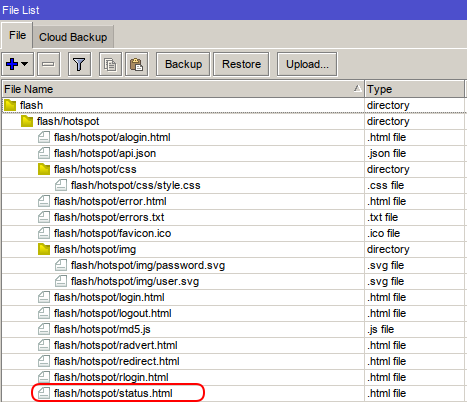Click file icon of favicon.ico

coord(44,233)
